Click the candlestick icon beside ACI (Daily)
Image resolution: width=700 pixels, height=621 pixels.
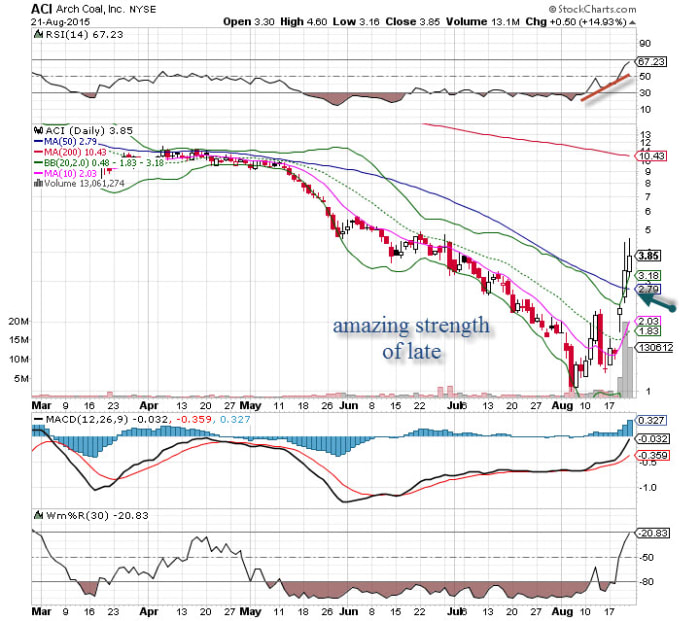(x=38, y=130)
